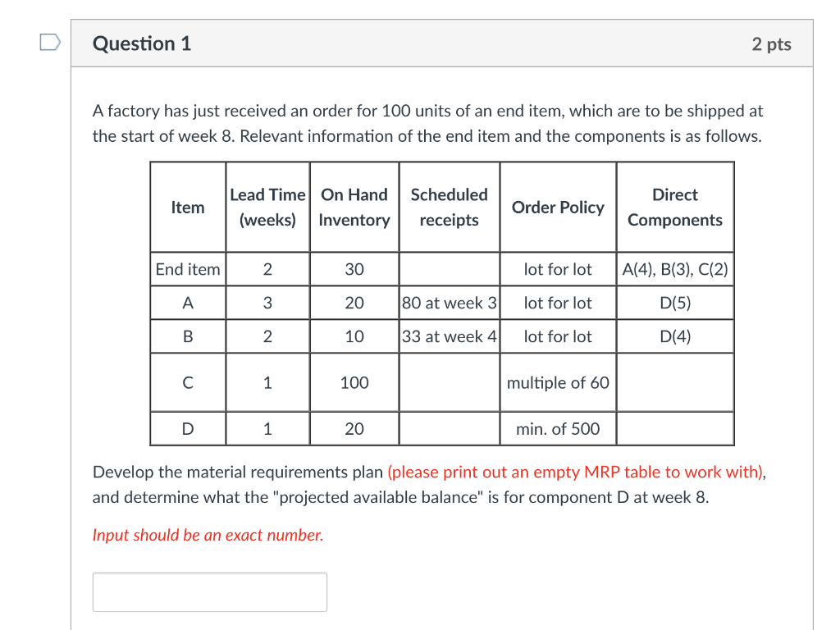Select the 'lot for lot' cell for item A
Viewport: 840px width, 630px height.
tap(558, 303)
